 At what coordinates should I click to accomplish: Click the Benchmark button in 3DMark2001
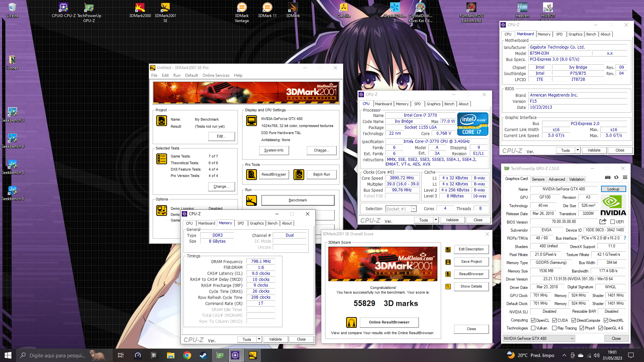[298, 200]
